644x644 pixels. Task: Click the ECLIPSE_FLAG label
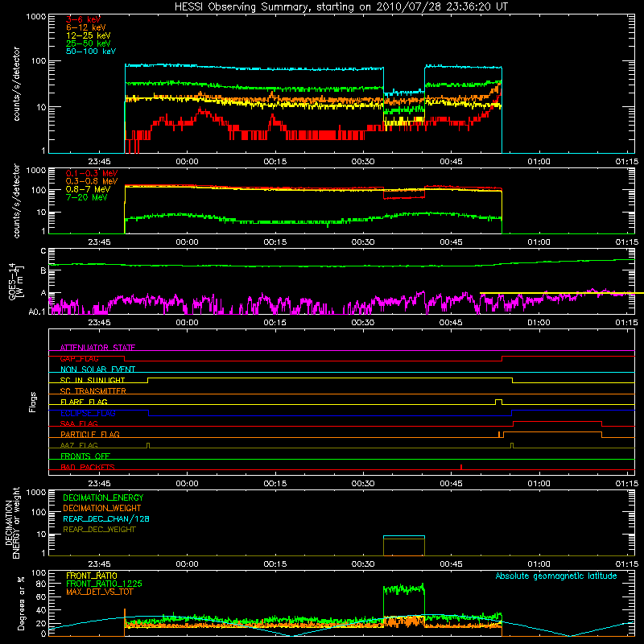[88, 413]
